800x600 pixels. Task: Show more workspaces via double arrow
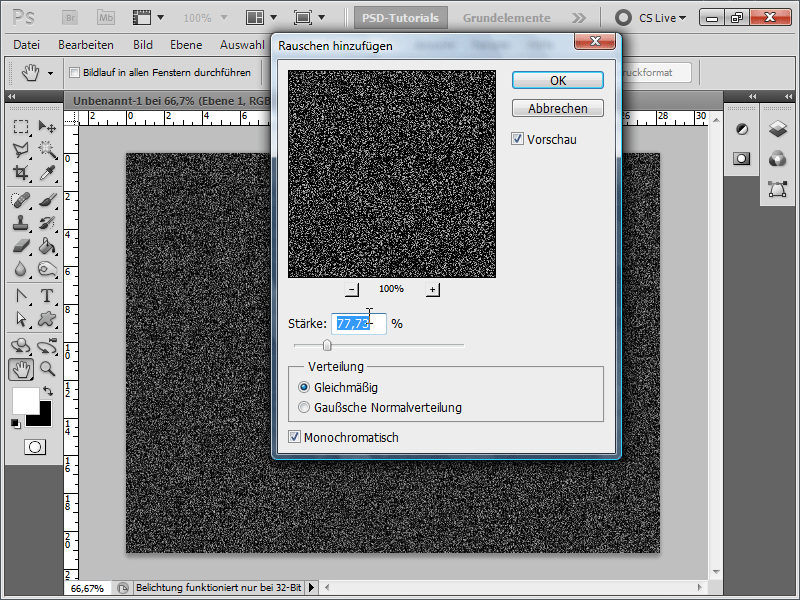(x=579, y=18)
